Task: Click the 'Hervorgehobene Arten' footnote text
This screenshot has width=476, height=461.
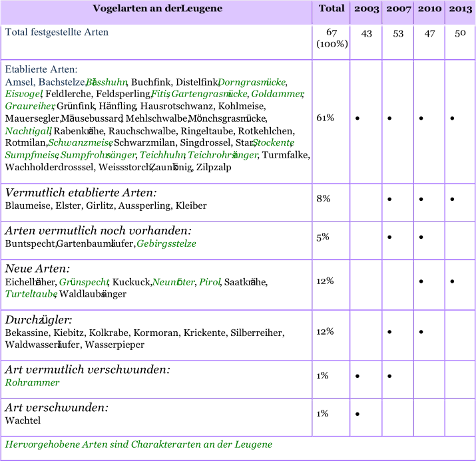Action: tap(138, 444)
